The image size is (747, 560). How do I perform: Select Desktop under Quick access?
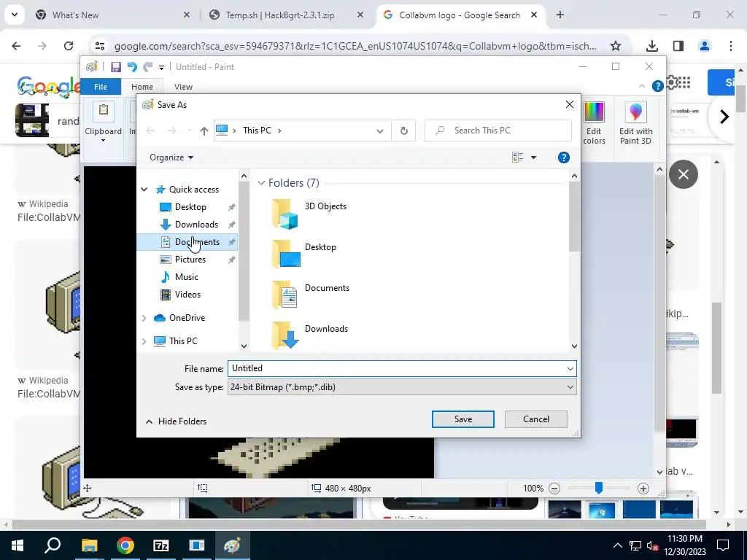click(x=190, y=207)
